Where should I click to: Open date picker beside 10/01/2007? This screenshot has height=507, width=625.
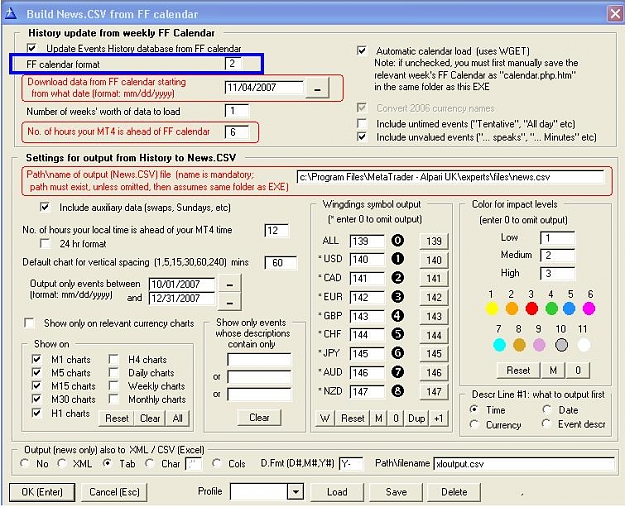[230, 285]
